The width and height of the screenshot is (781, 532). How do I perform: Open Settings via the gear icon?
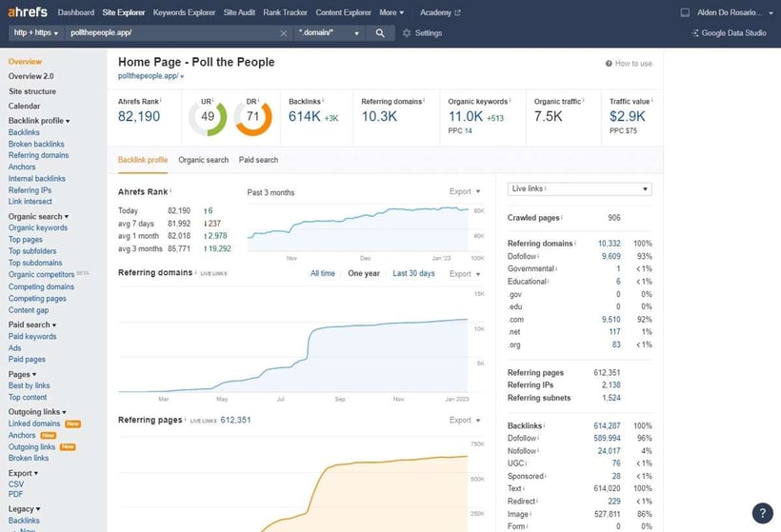pos(407,33)
